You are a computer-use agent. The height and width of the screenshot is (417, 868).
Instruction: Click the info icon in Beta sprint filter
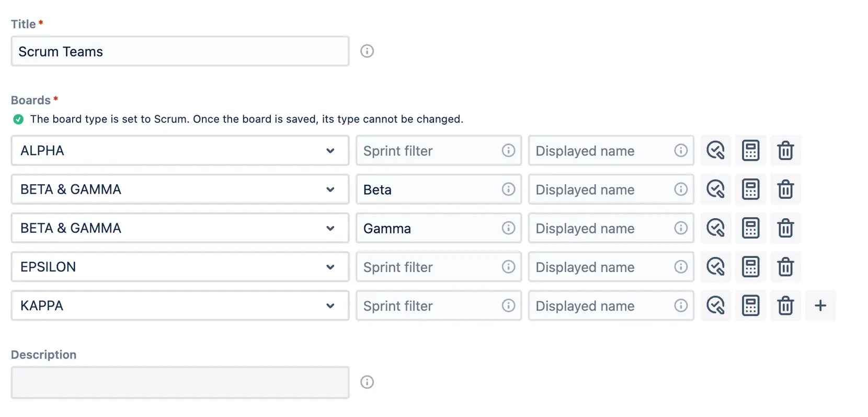pos(508,189)
